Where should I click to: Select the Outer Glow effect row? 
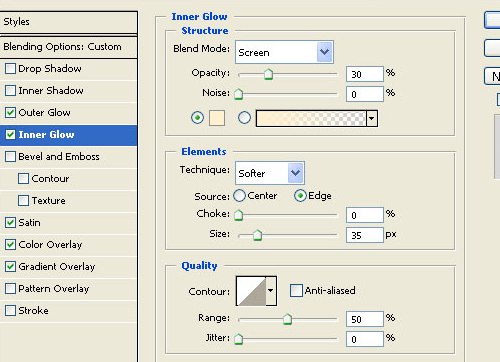[68, 113]
